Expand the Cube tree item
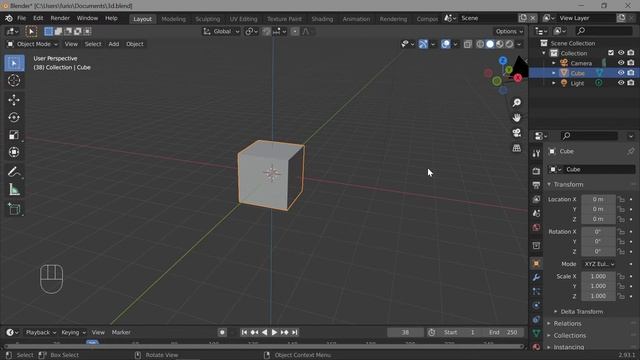Viewport: 640px width, 360px height. coord(554,73)
